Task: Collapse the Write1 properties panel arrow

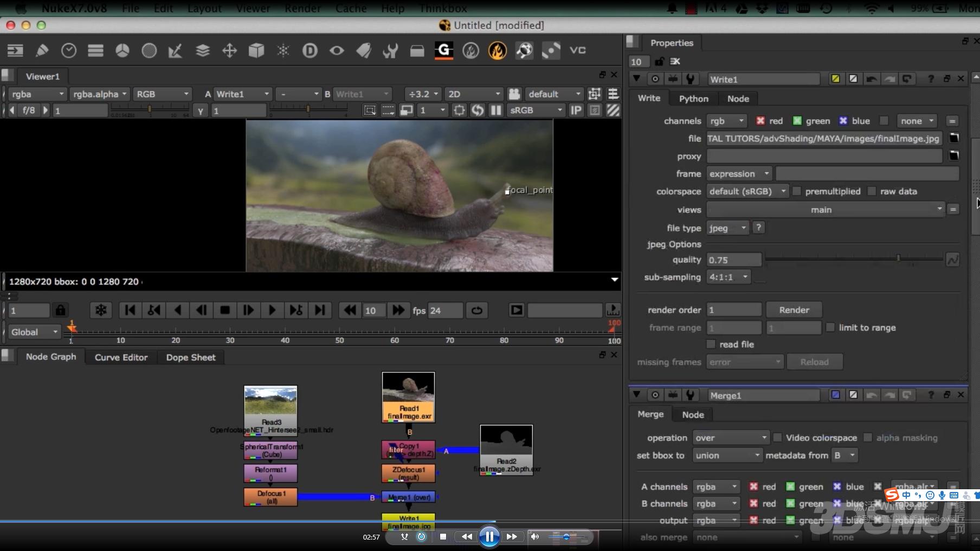Action: click(636, 79)
